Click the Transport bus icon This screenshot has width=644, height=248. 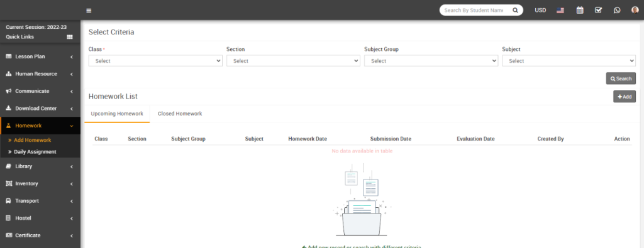pos(9,201)
